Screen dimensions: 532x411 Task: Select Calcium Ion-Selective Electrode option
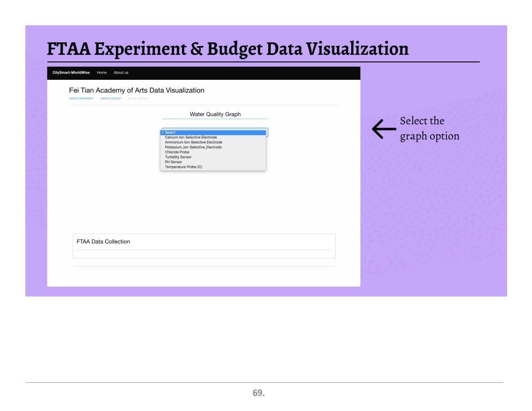click(x=191, y=137)
